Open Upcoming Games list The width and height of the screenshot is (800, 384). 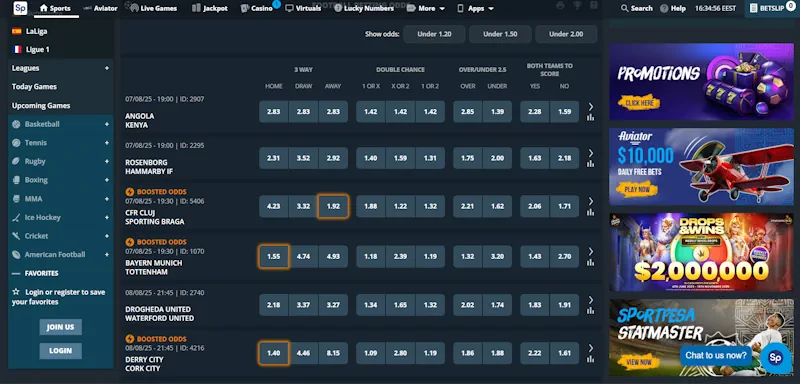(x=41, y=106)
